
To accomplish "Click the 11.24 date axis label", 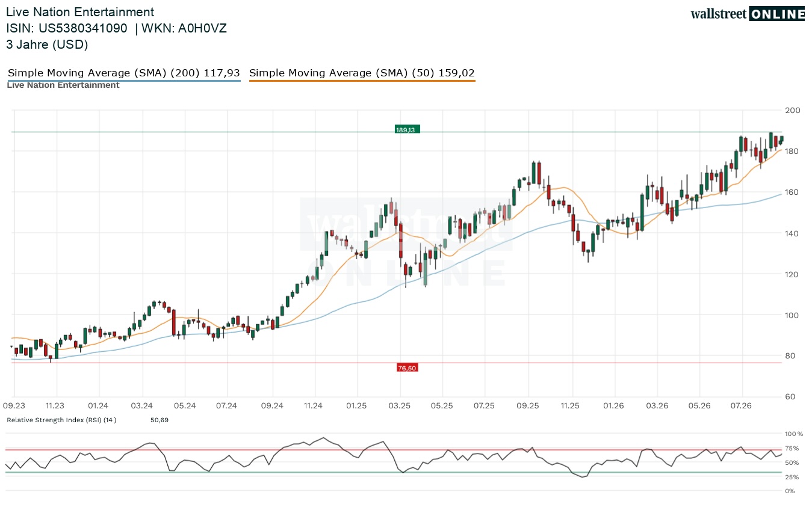I will pos(314,406).
